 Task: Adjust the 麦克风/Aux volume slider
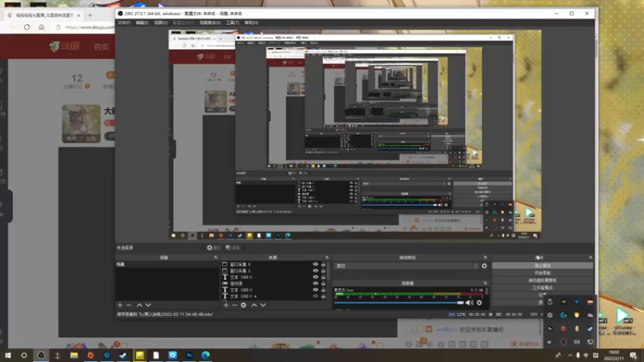tap(398, 303)
